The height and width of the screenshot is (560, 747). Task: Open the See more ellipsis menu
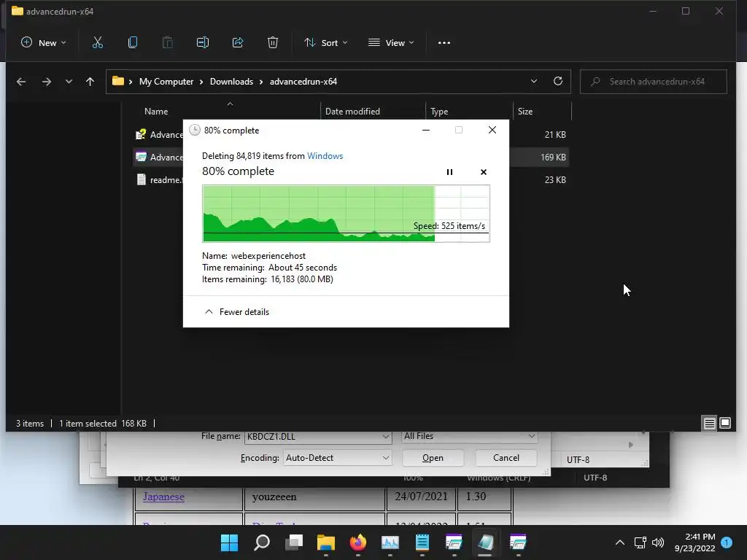click(444, 43)
